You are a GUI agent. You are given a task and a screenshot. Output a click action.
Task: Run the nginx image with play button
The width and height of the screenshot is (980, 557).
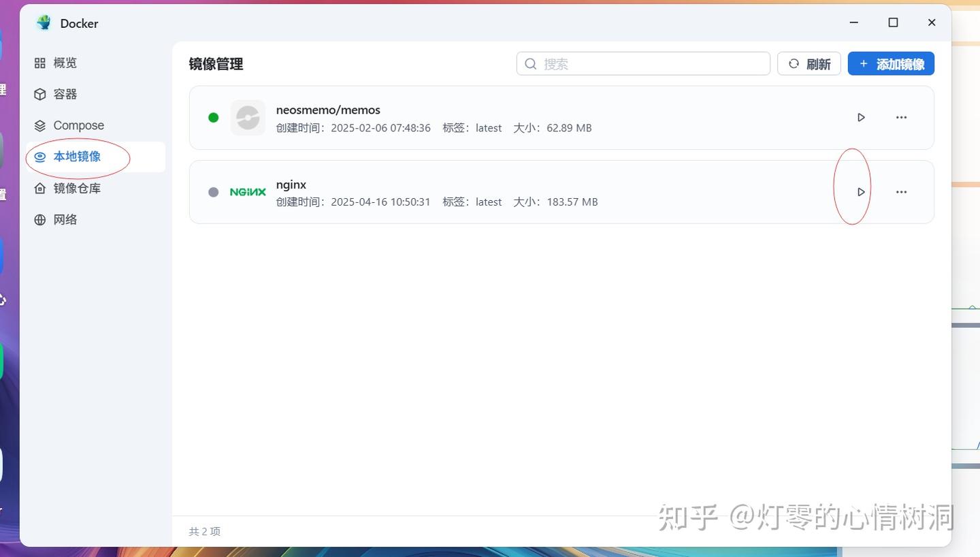pos(860,191)
